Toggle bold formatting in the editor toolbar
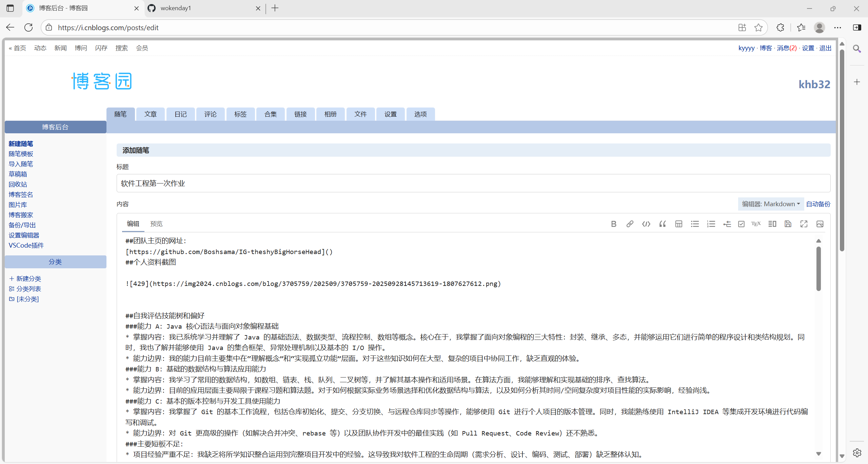The width and height of the screenshot is (868, 464). tap(613, 224)
